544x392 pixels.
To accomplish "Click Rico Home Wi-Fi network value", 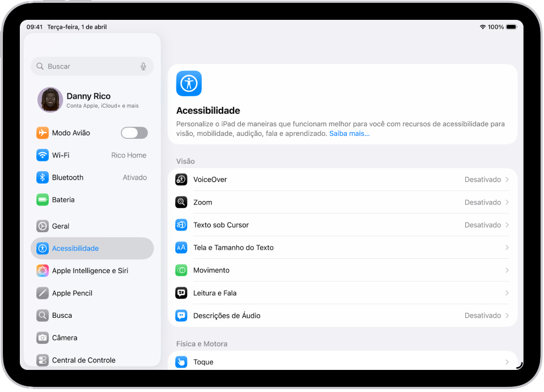I will [129, 155].
